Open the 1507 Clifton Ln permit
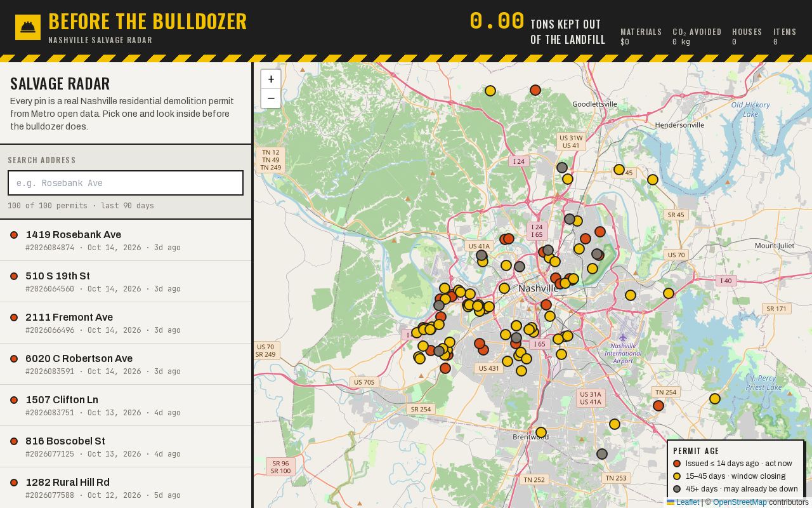Image resolution: width=812 pixels, height=508 pixels. pyautogui.click(x=126, y=405)
